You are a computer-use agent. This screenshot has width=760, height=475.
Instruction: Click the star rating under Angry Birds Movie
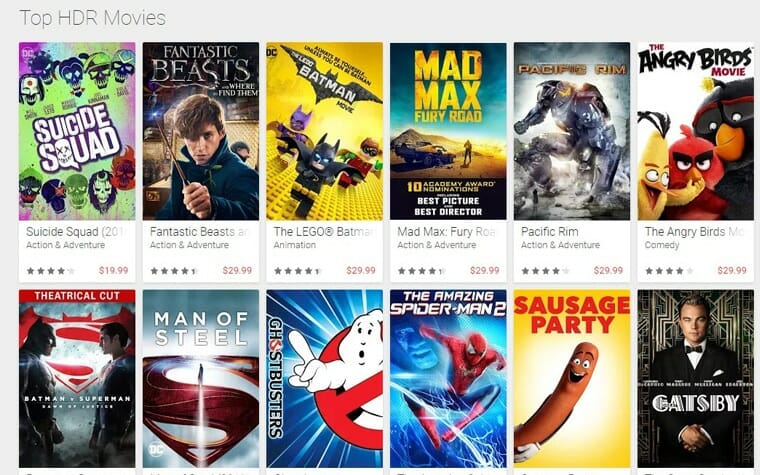tap(669, 271)
